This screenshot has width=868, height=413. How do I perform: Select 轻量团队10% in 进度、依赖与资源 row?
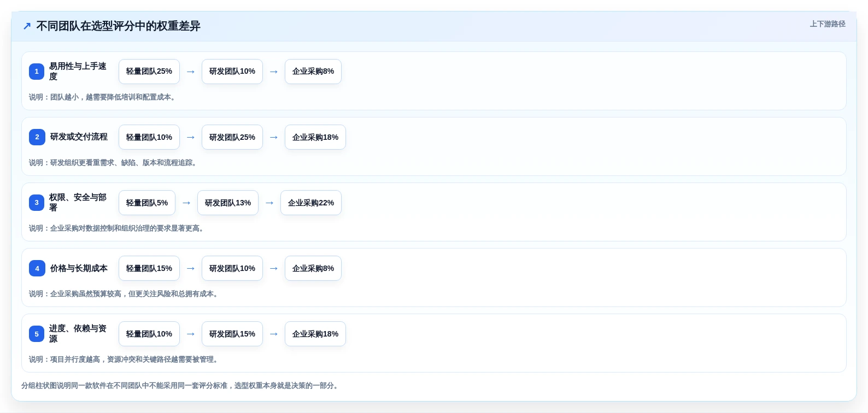149,334
